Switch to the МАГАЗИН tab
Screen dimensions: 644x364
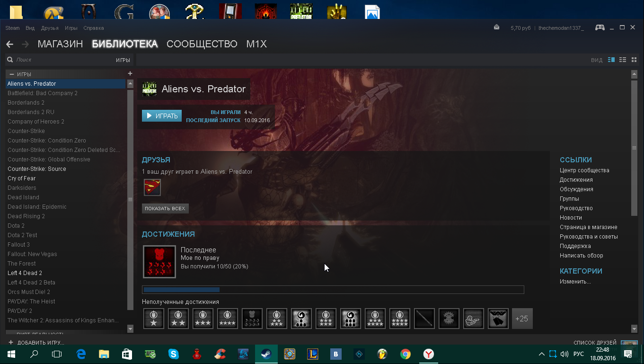[60, 44]
